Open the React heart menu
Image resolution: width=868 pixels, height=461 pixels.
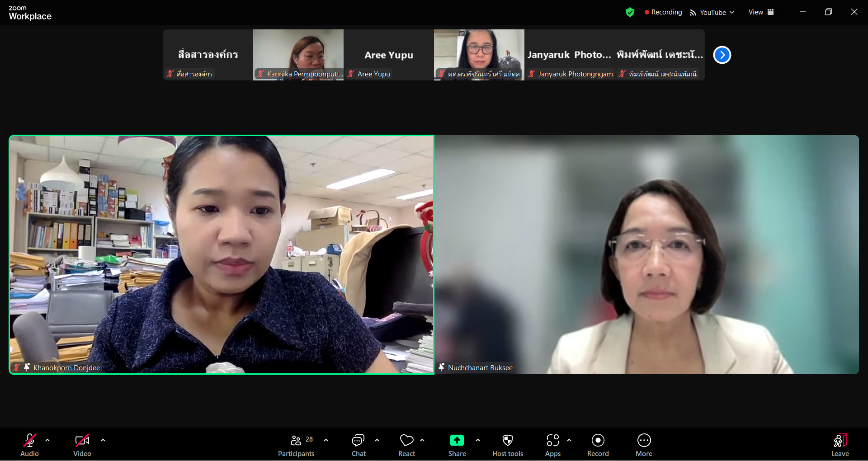point(406,445)
